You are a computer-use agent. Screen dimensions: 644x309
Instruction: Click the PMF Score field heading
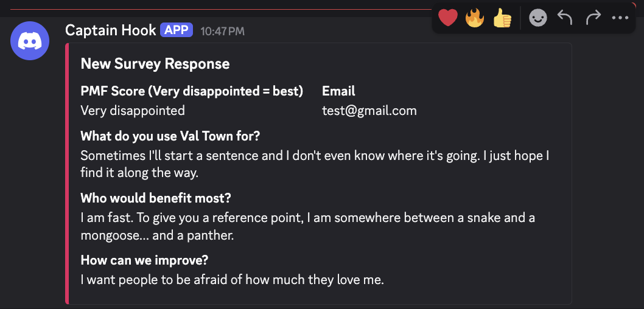[x=192, y=91]
